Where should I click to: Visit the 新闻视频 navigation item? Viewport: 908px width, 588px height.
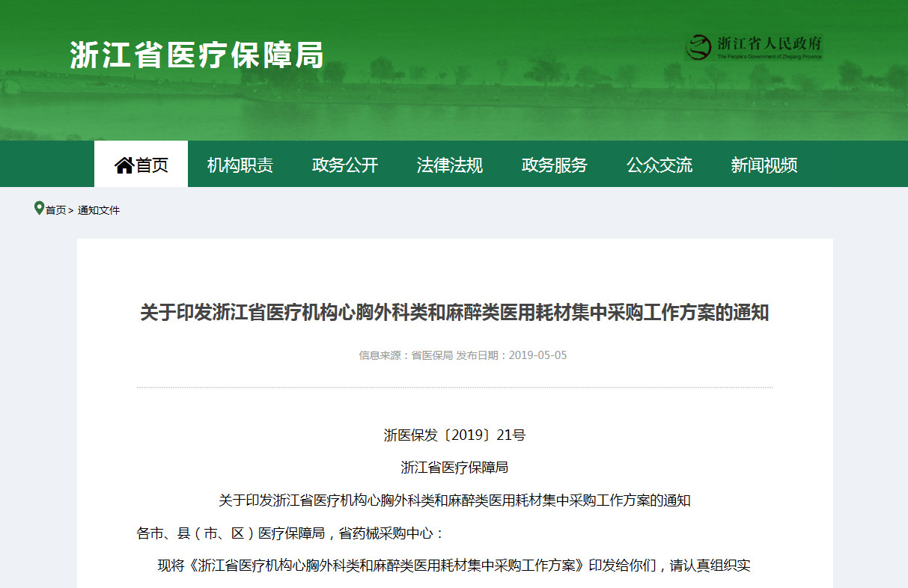pyautogui.click(x=764, y=165)
